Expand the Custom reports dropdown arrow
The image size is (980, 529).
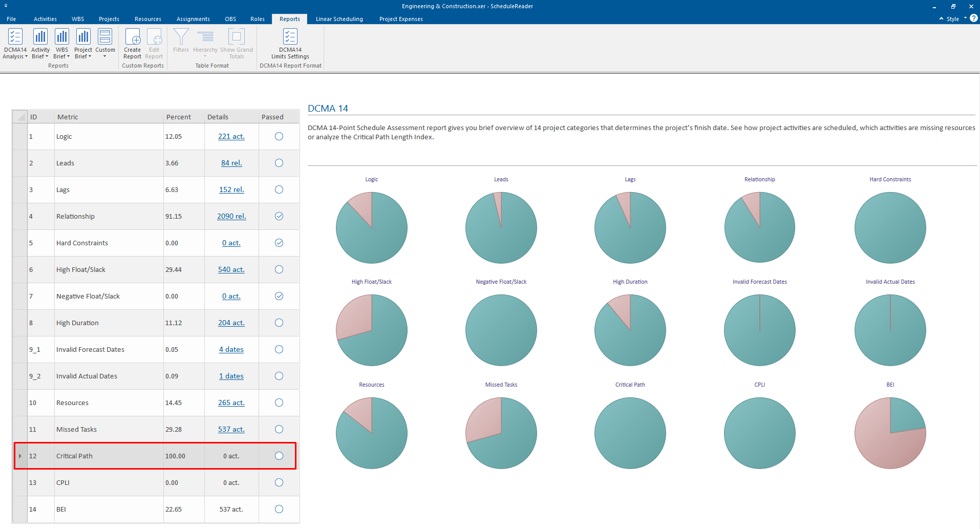tap(105, 56)
